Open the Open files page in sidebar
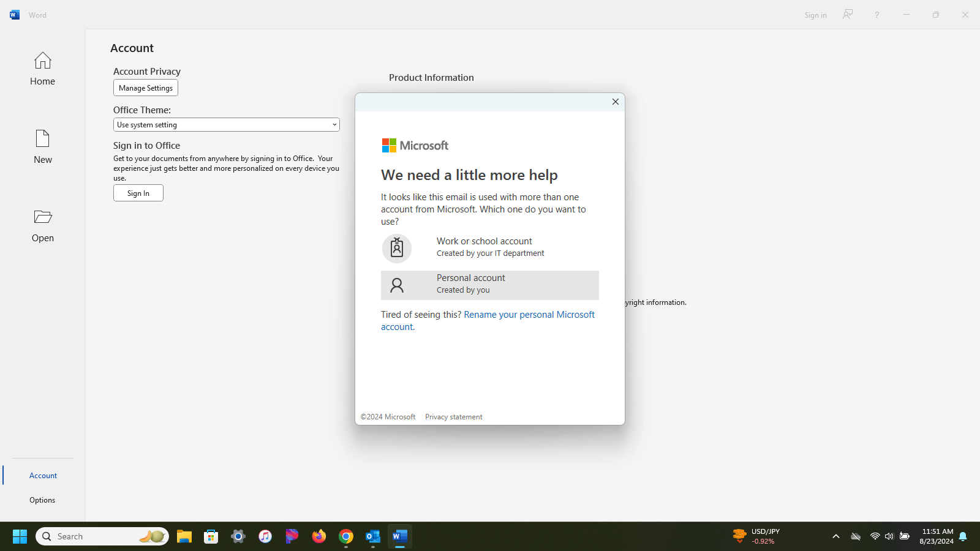This screenshot has height=551, width=980. [x=42, y=225]
